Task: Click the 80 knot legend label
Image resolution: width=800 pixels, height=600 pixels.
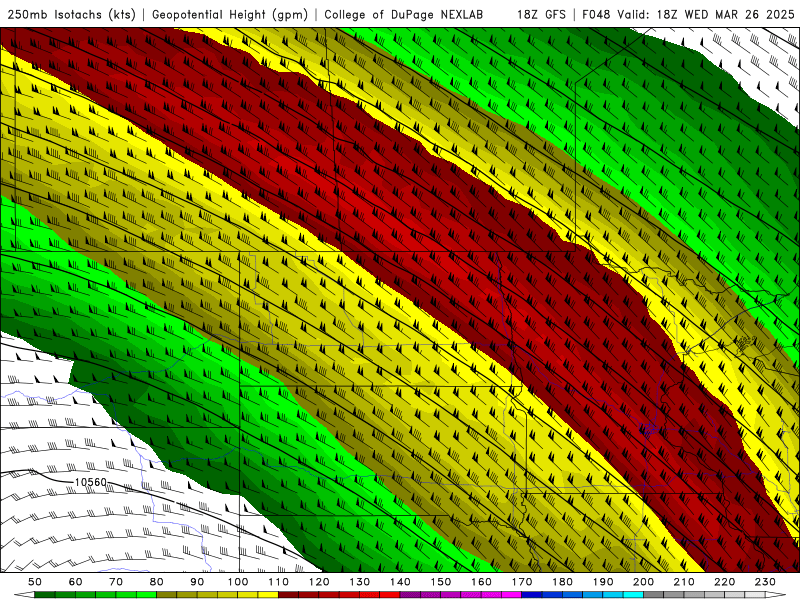Action: tap(157, 582)
